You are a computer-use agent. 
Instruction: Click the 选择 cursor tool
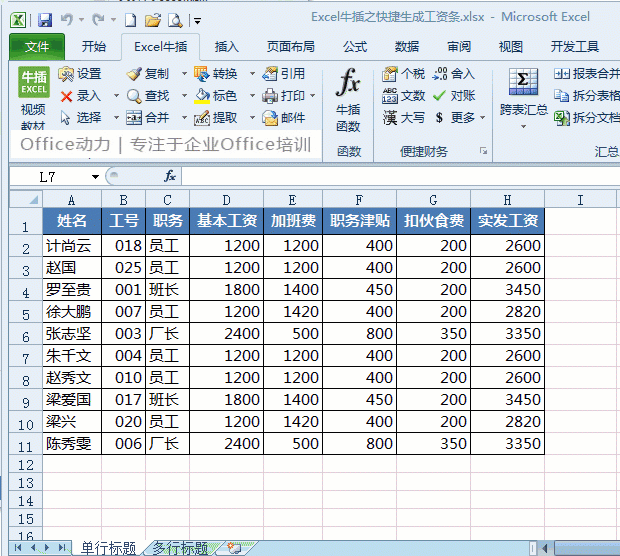(x=81, y=117)
